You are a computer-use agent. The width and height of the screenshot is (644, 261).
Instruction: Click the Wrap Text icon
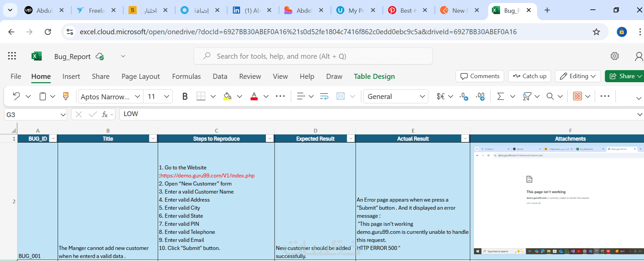pyautogui.click(x=324, y=97)
